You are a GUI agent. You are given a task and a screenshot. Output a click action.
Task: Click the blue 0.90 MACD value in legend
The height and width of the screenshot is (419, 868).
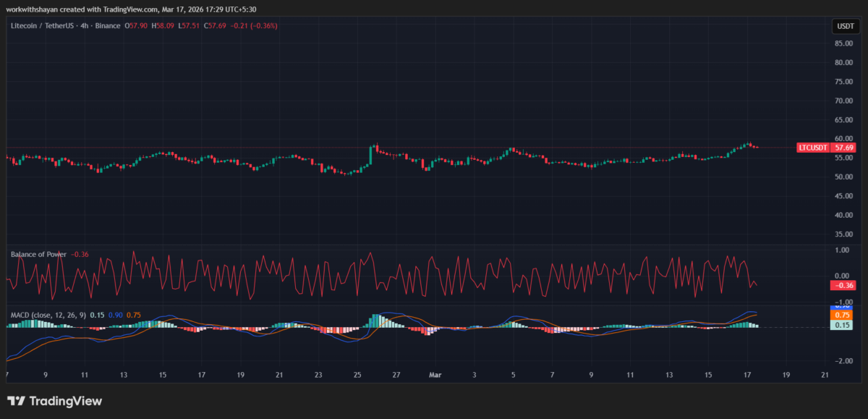click(x=115, y=315)
